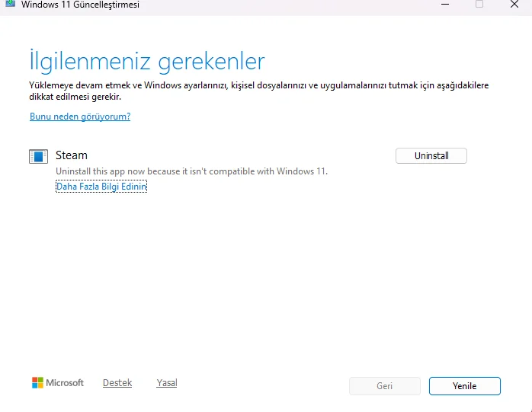532x412 pixels.
Task: Click the disabled maximize window button
Action: point(479,5)
